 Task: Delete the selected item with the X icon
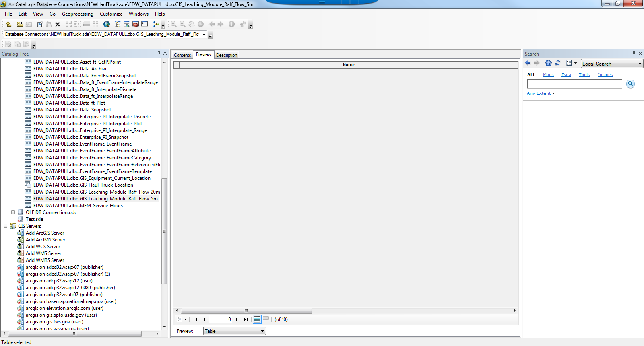coord(58,24)
